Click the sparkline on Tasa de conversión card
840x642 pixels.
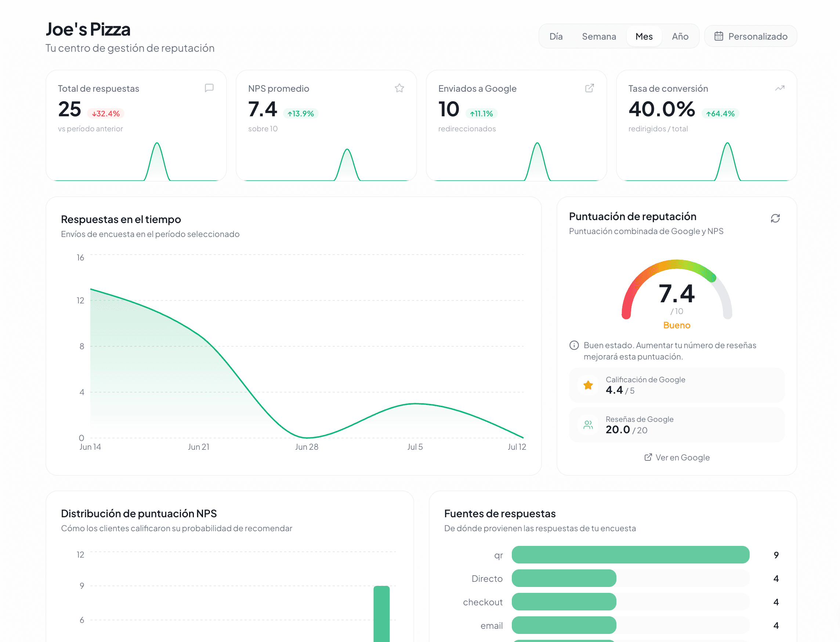(707, 161)
